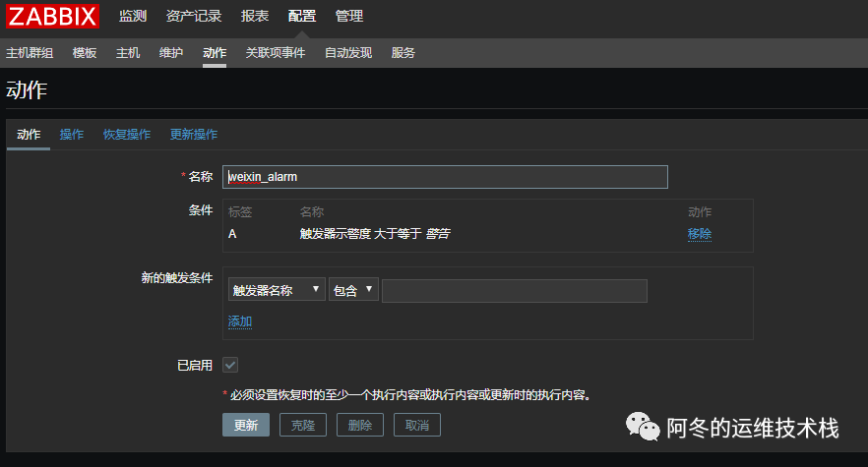Click the 条件 label
Screen dimensions: 868x467
pyautogui.click(x=201, y=210)
